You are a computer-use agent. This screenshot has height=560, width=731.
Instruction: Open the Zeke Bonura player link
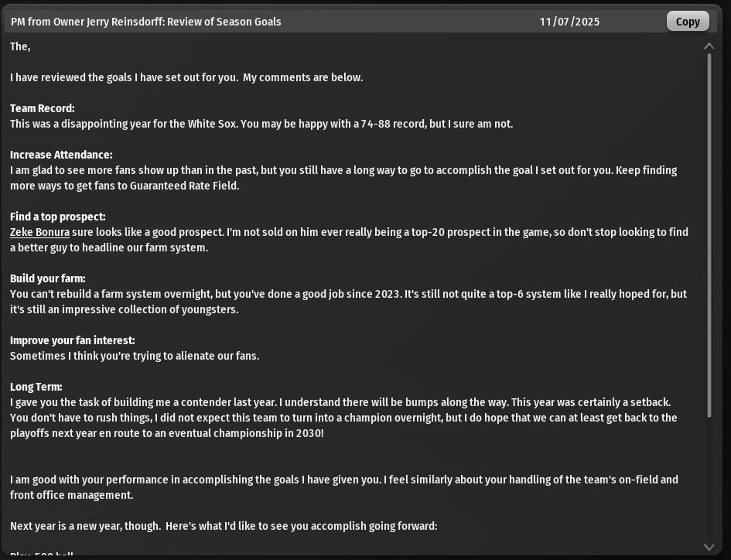[x=39, y=232]
